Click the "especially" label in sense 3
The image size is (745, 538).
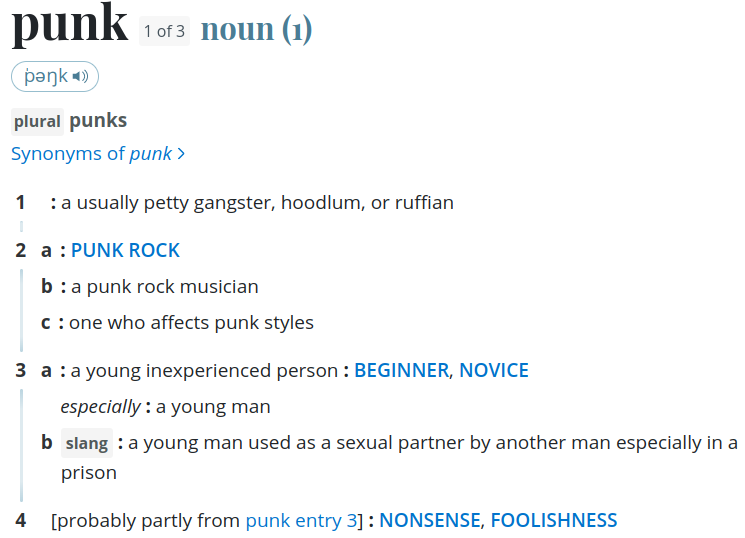[x=100, y=407]
